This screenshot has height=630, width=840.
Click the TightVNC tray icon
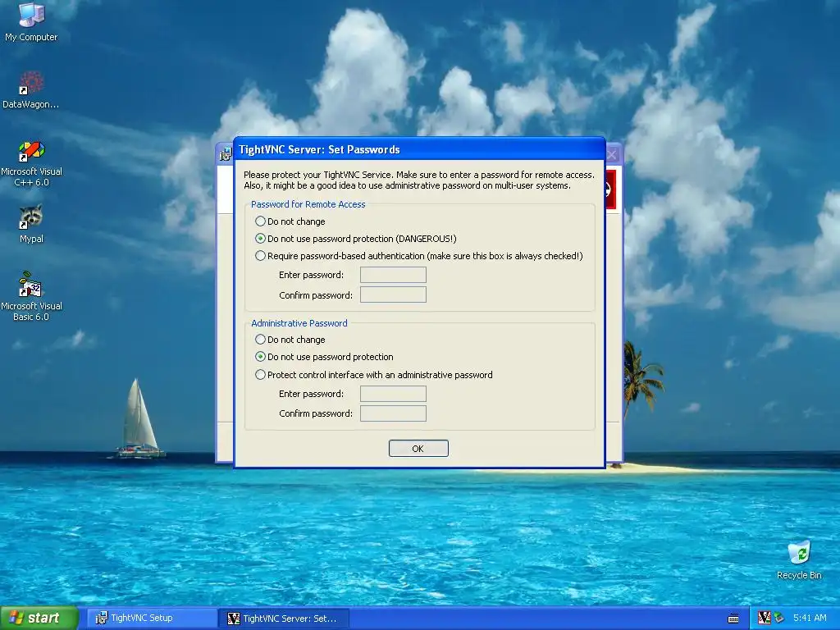(764, 618)
